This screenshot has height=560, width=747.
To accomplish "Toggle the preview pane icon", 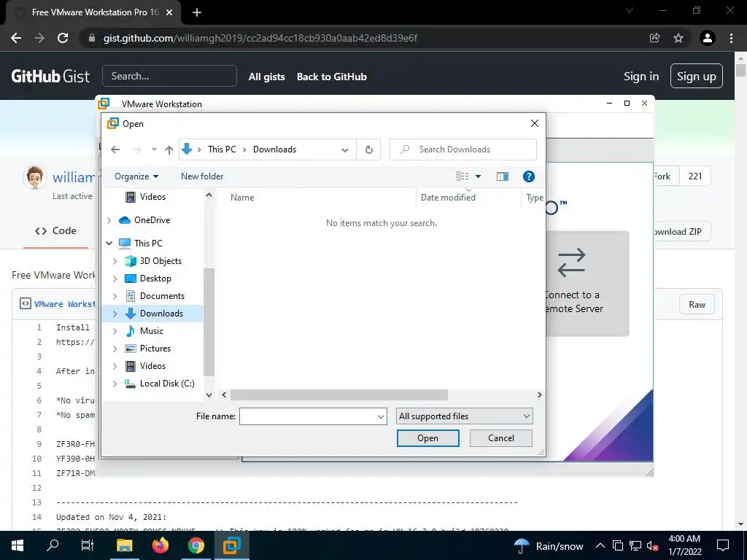I will click(502, 176).
